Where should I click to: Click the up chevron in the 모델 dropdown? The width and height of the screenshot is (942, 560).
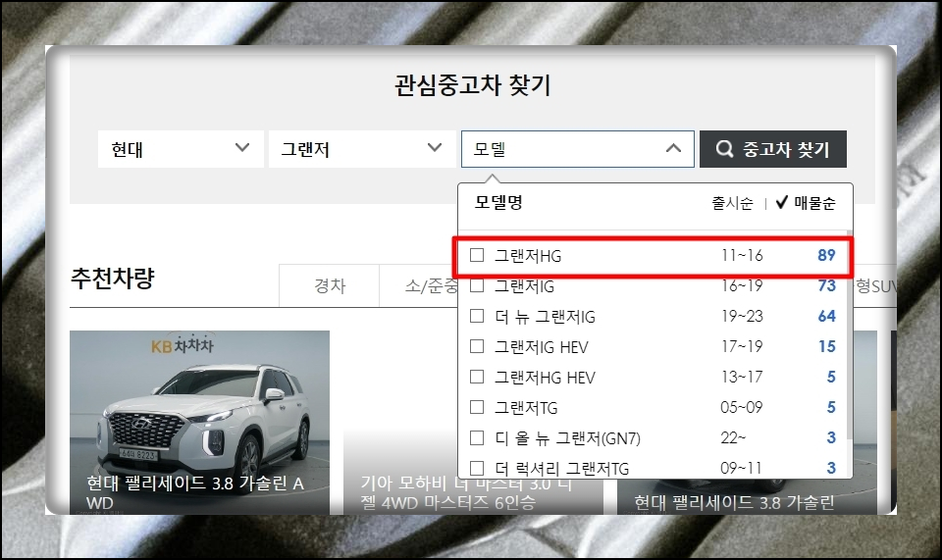(x=673, y=148)
